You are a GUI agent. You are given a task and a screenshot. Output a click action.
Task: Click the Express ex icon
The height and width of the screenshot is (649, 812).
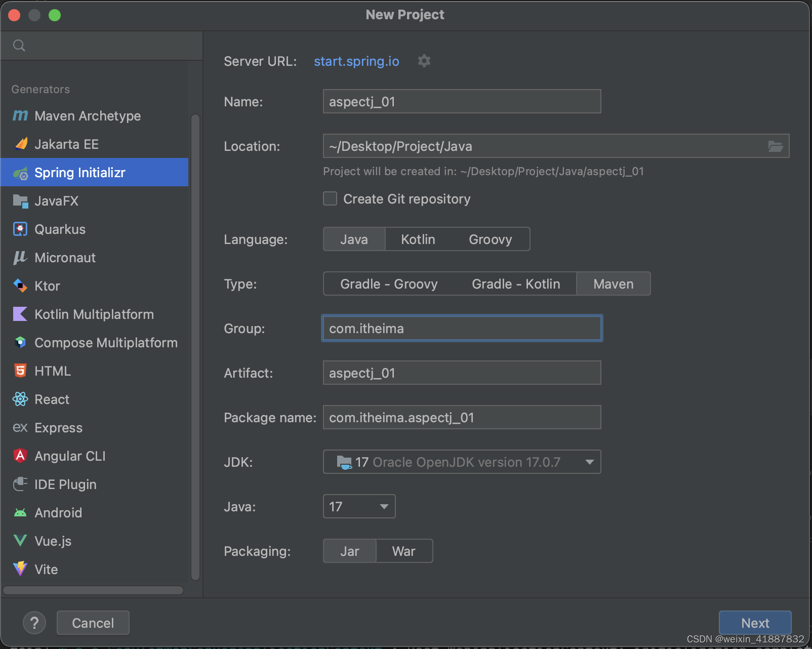(20, 428)
